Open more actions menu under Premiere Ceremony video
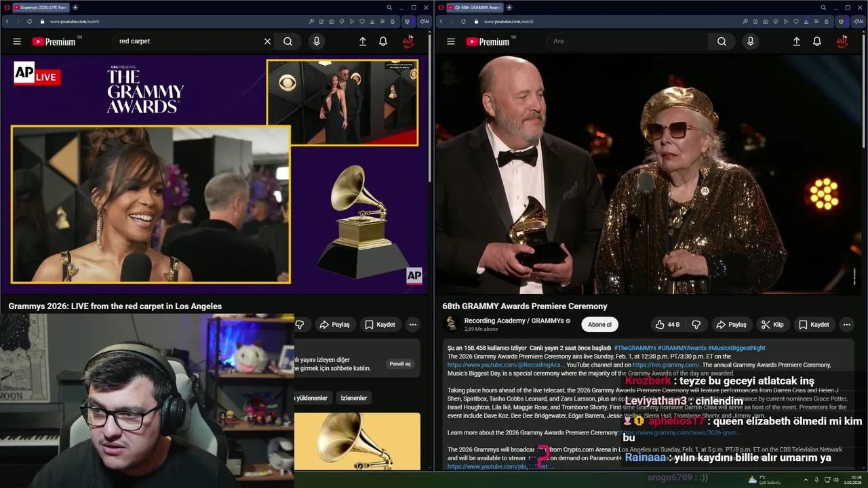Image resolution: width=868 pixels, height=488 pixels. (x=846, y=325)
